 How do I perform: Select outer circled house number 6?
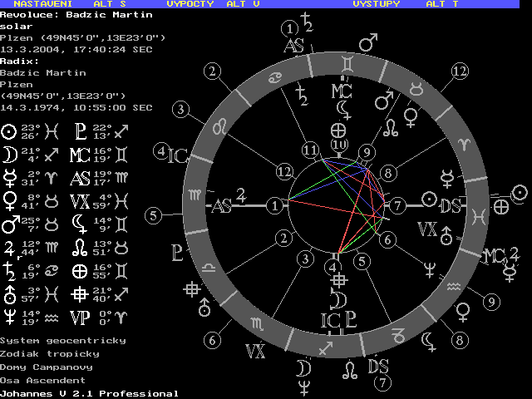tap(213, 340)
